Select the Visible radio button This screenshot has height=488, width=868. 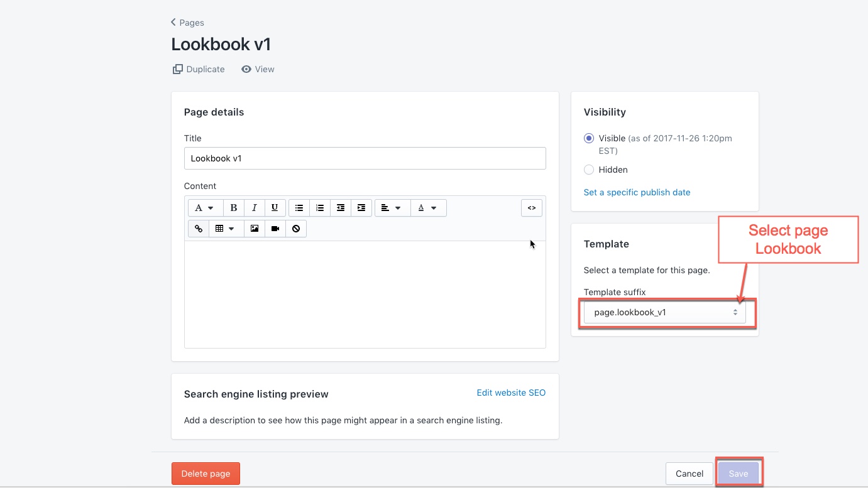(x=589, y=138)
